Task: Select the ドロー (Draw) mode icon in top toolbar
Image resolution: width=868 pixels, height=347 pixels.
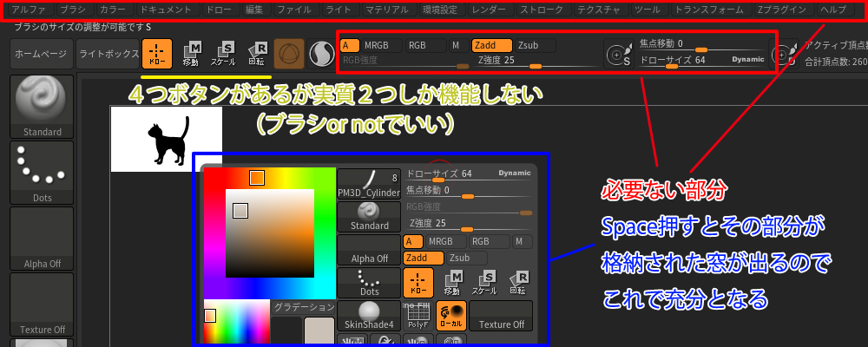Action: (156, 54)
